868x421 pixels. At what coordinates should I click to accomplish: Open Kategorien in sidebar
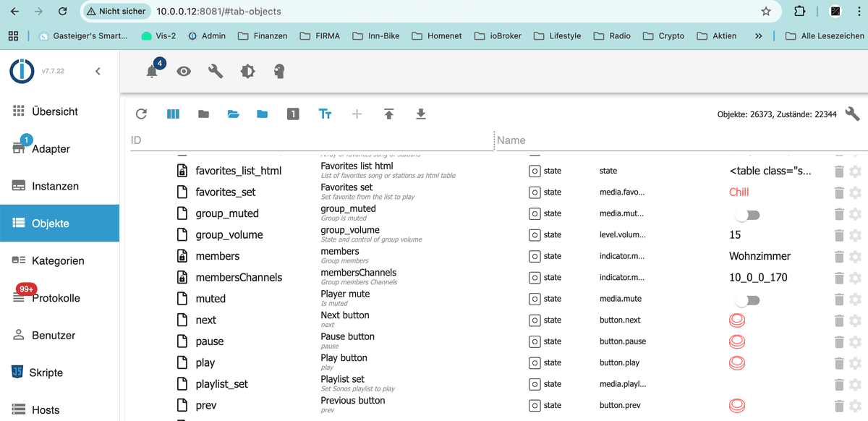pos(59,260)
